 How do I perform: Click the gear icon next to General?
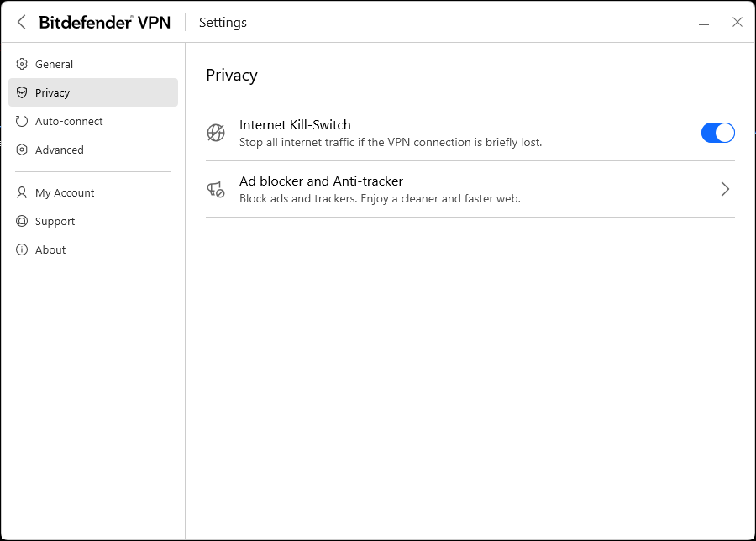pyautogui.click(x=22, y=64)
